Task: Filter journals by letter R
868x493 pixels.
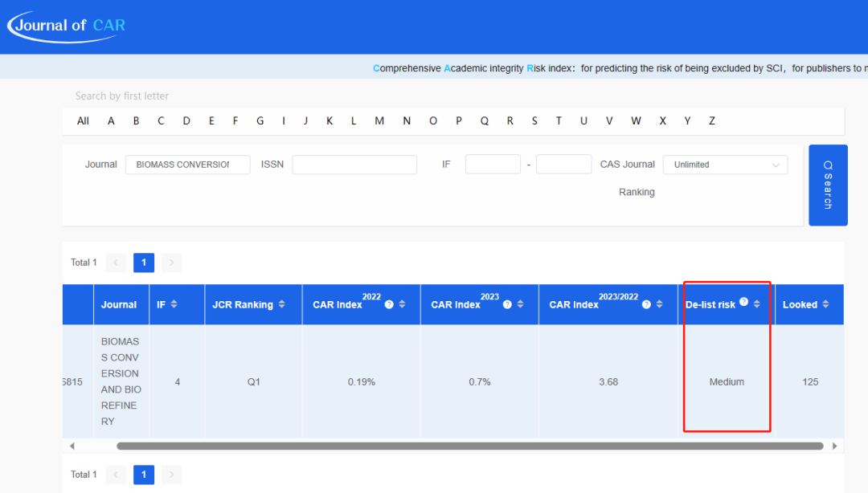Action: [510, 120]
